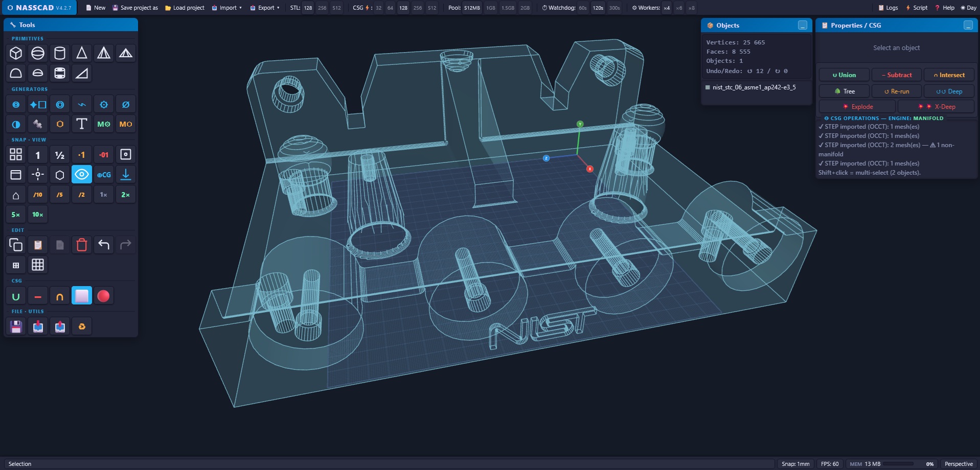The height and width of the screenshot is (470, 980).
Task: Click the orange recycle utility icon
Action: (x=82, y=326)
